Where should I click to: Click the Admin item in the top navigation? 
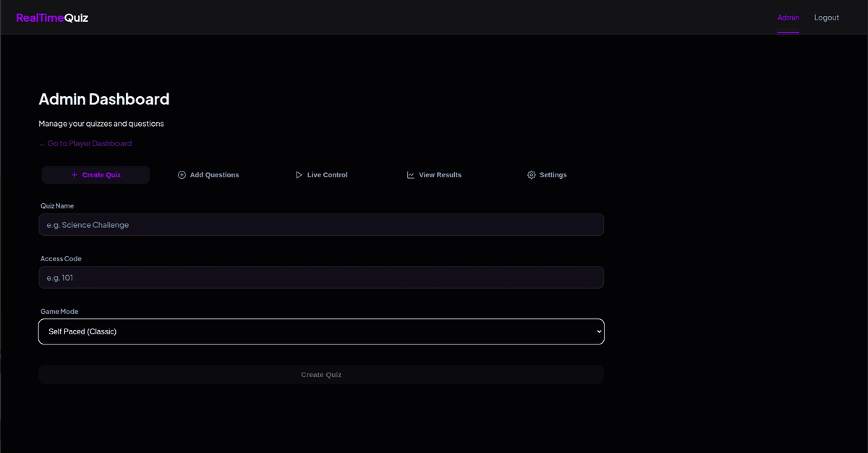point(788,17)
